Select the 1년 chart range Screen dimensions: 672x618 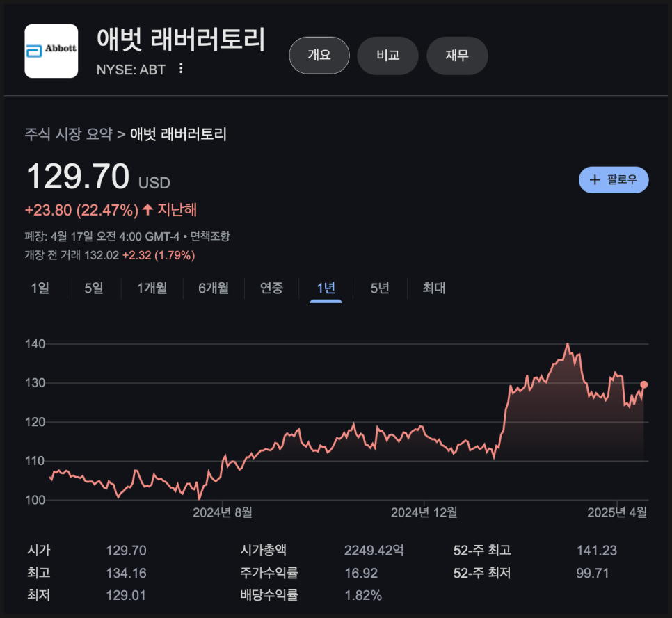[326, 288]
